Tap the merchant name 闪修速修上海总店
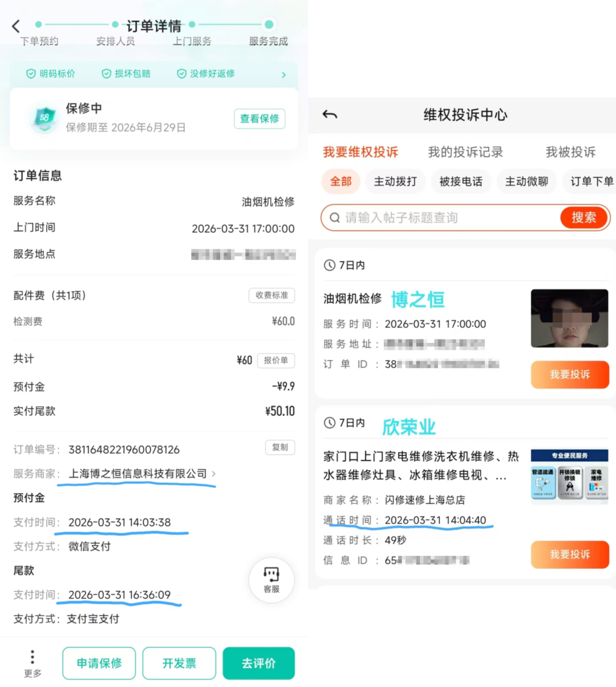 [x=425, y=500]
